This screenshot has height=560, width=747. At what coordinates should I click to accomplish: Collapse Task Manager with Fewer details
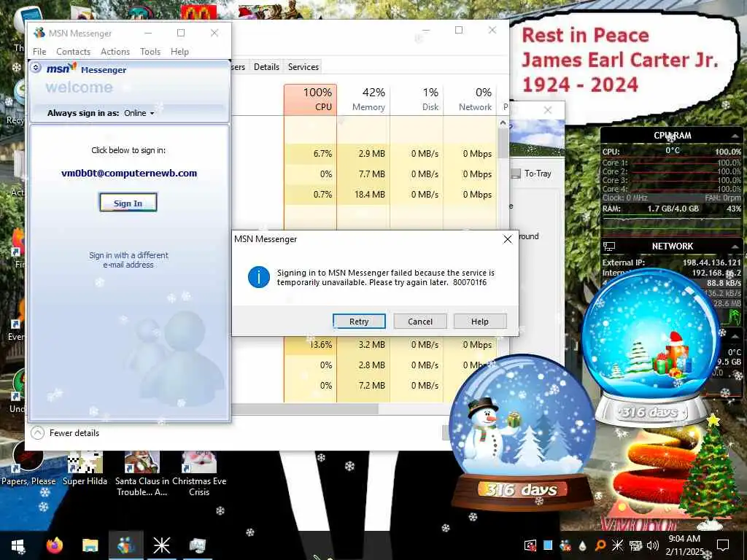[x=65, y=433]
